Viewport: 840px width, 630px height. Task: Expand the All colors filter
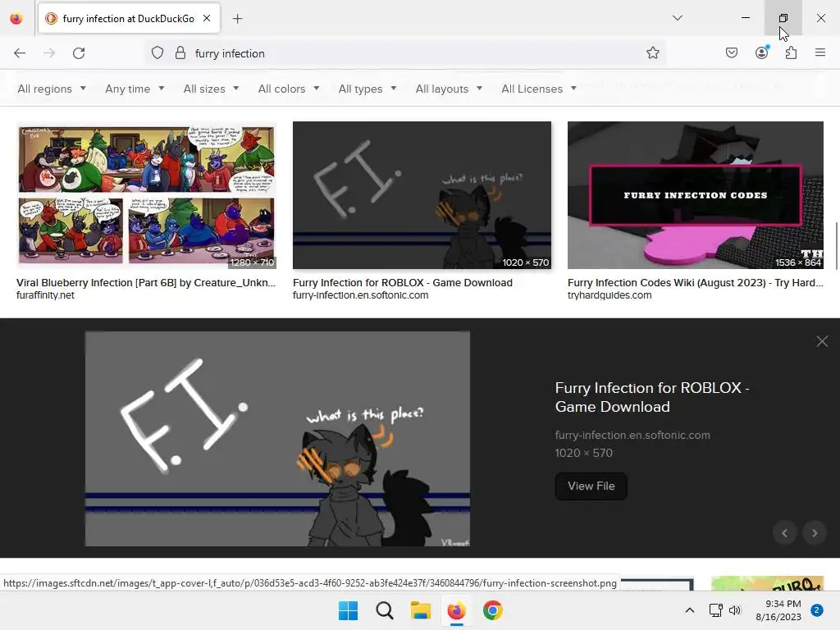click(x=289, y=89)
